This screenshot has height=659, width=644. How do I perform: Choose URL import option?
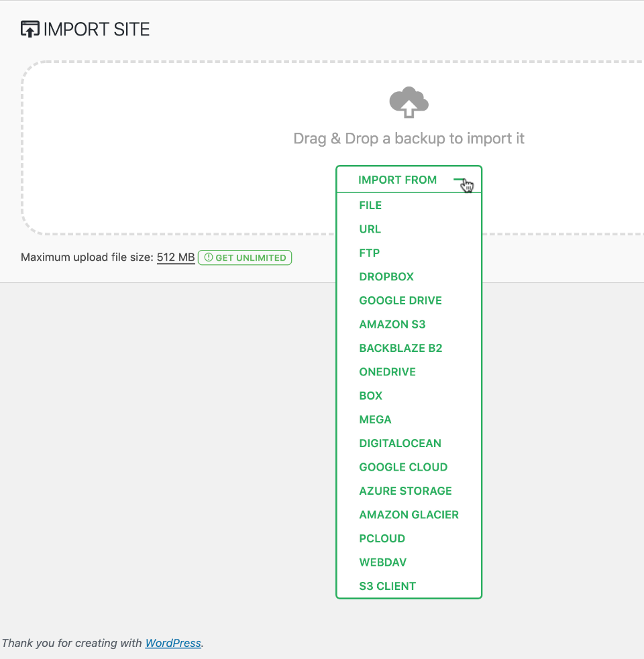(370, 229)
